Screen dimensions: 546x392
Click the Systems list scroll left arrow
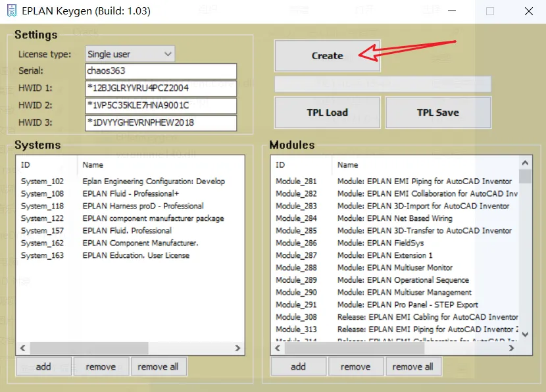[23, 348]
